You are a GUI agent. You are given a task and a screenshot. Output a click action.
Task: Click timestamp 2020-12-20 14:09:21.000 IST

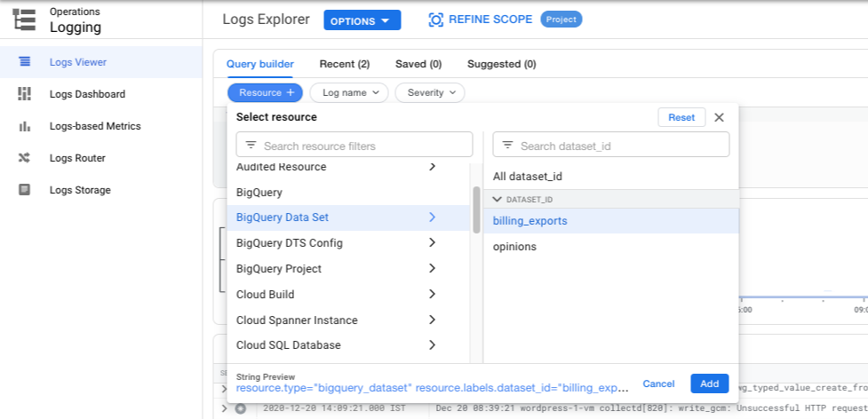(334, 408)
